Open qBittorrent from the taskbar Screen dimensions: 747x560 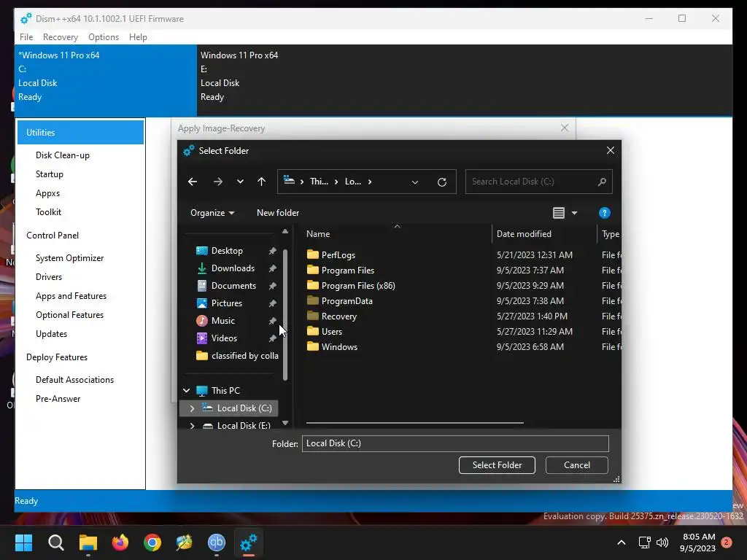(x=216, y=542)
